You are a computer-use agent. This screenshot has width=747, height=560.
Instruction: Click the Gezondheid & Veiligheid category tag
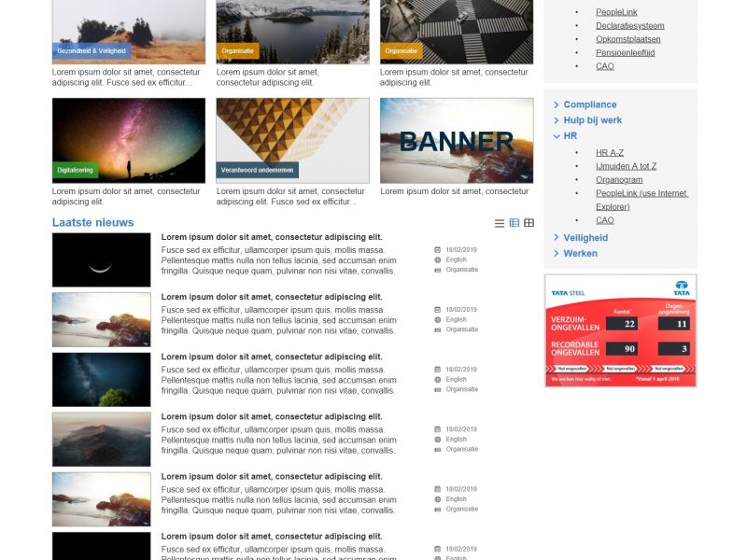(x=92, y=51)
